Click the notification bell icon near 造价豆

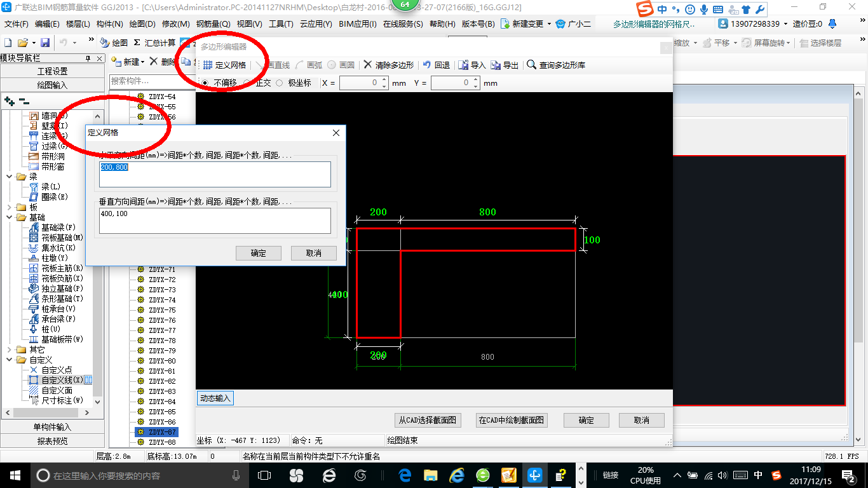[x=832, y=24]
